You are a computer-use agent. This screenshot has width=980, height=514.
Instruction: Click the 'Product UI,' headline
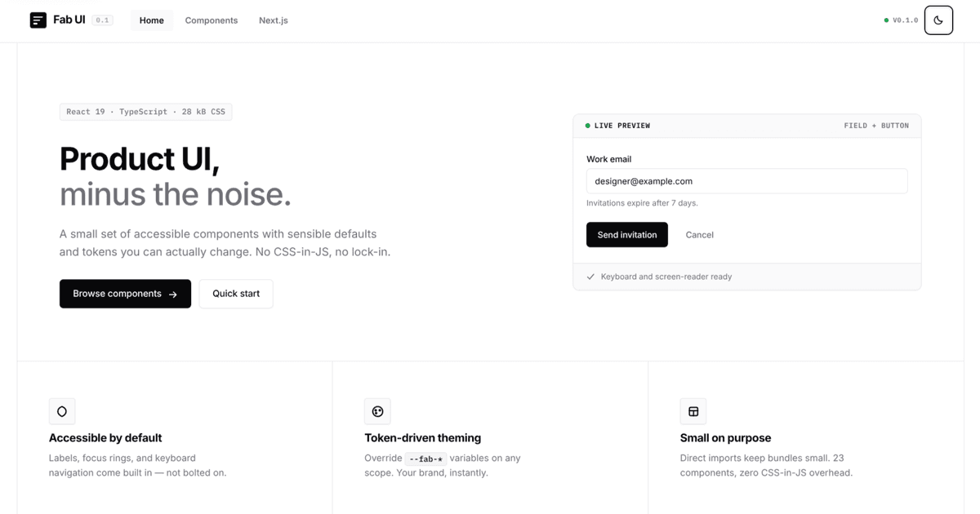[x=140, y=158]
